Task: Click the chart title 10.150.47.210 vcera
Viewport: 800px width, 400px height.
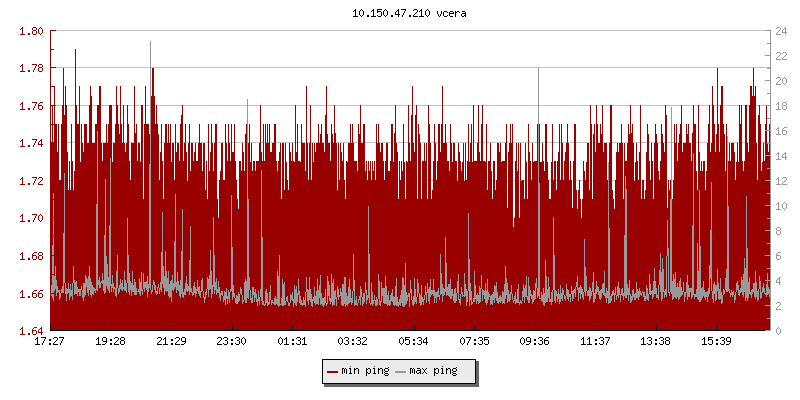Action: 400,13
